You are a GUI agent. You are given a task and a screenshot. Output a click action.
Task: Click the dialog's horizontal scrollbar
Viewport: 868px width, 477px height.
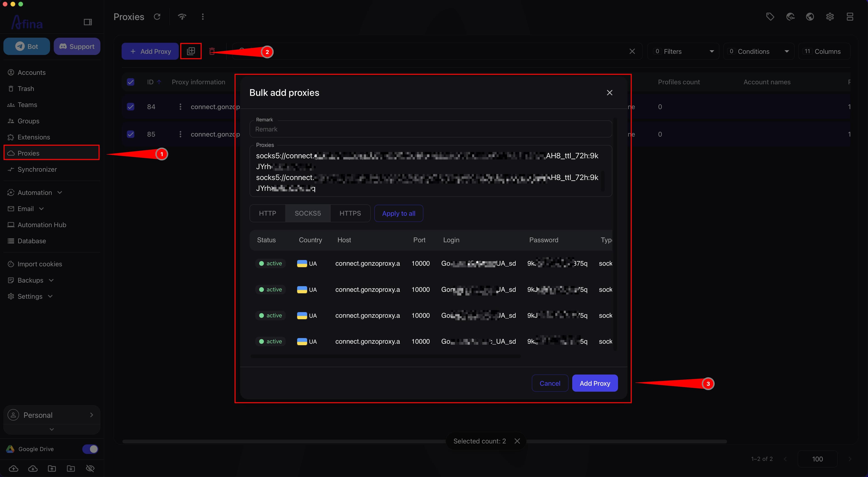[386, 356]
